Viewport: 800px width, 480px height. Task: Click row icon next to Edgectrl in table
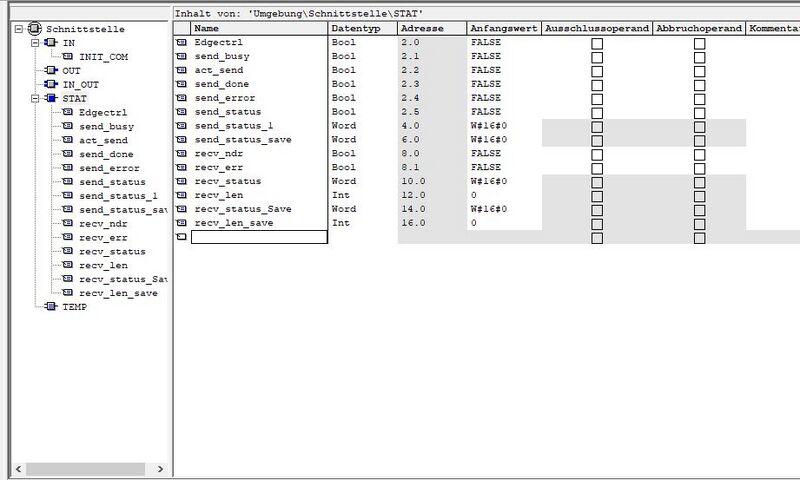coord(181,44)
